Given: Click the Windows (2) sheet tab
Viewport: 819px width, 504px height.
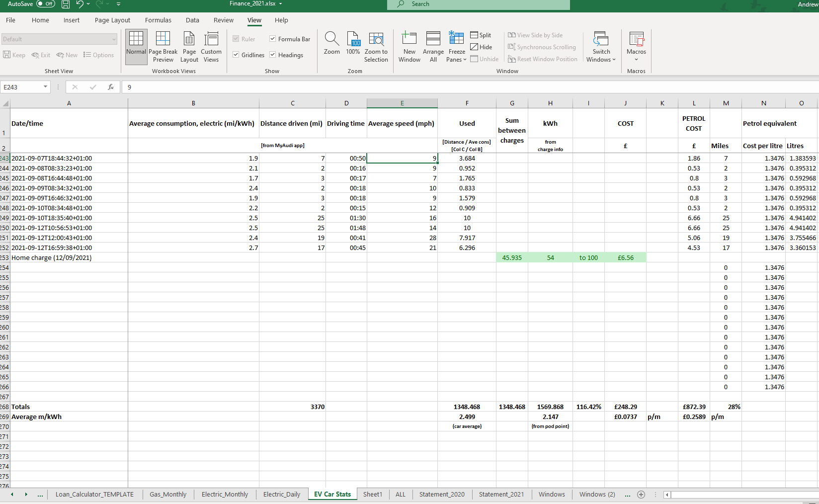Looking at the screenshot, I should coord(597,495).
